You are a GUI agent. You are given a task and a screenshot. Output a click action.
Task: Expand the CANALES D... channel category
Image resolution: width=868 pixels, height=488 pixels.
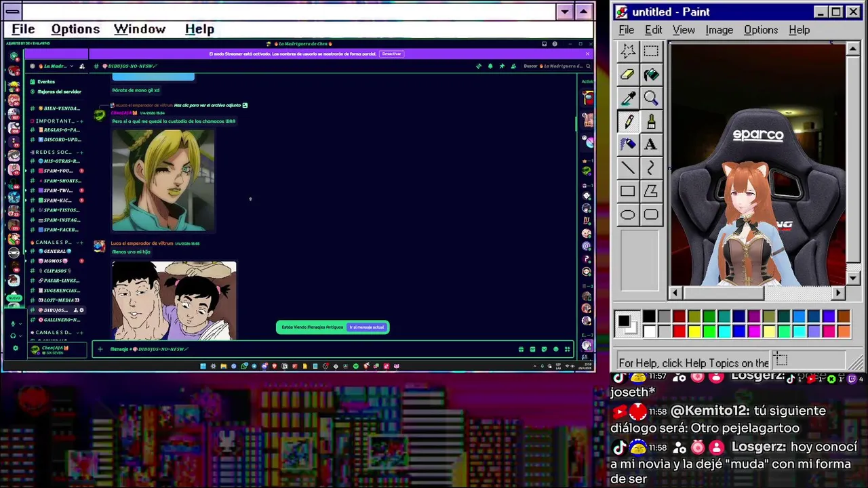(x=57, y=332)
